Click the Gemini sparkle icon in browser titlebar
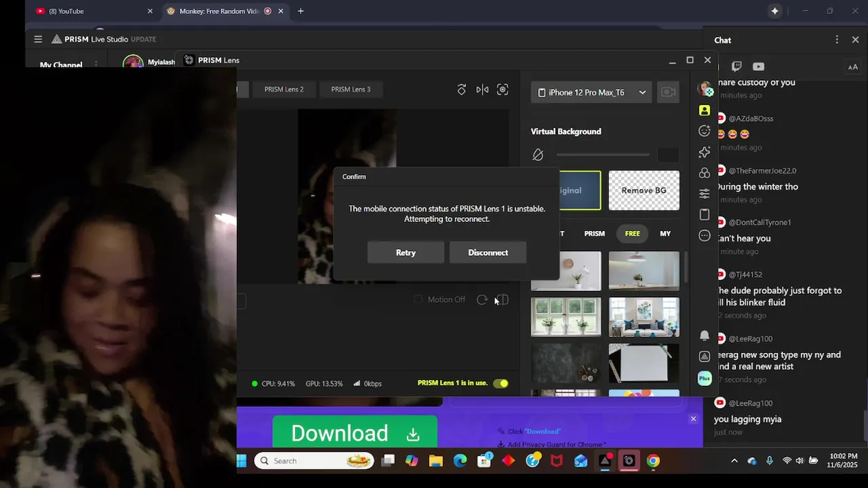868x488 pixels. coord(774,11)
